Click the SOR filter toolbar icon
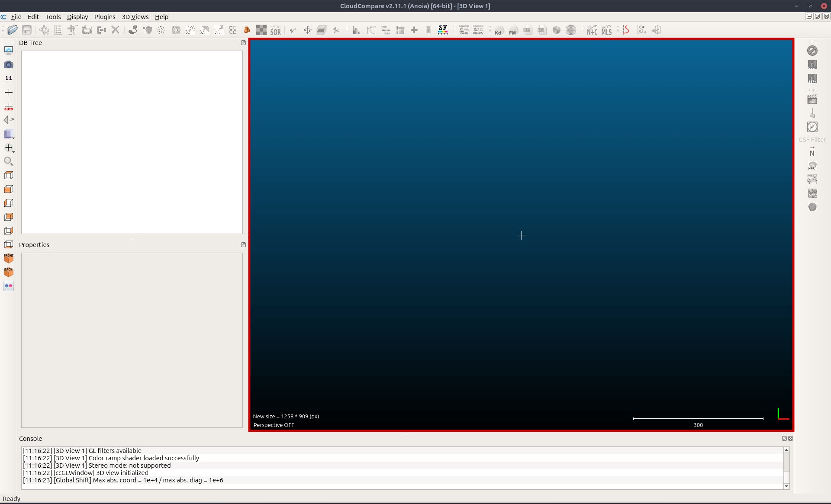The width and height of the screenshot is (831, 504). (x=275, y=30)
